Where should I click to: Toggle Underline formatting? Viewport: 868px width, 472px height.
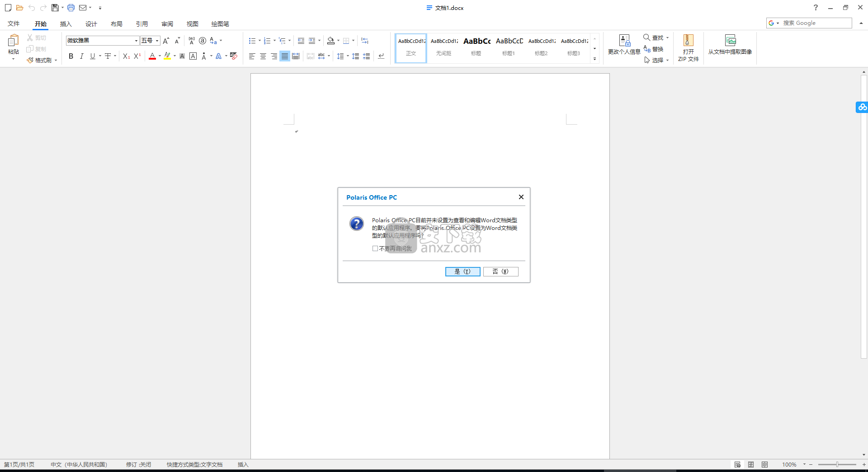click(x=93, y=56)
